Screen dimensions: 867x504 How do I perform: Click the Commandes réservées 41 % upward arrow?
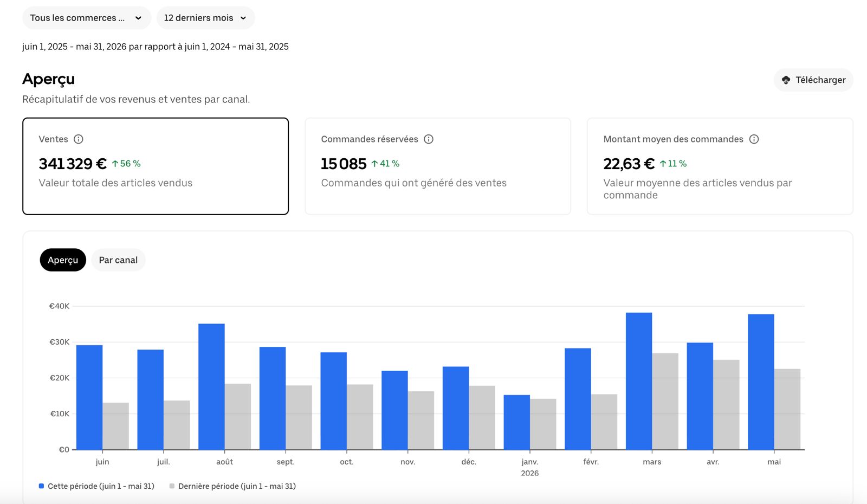(x=374, y=164)
